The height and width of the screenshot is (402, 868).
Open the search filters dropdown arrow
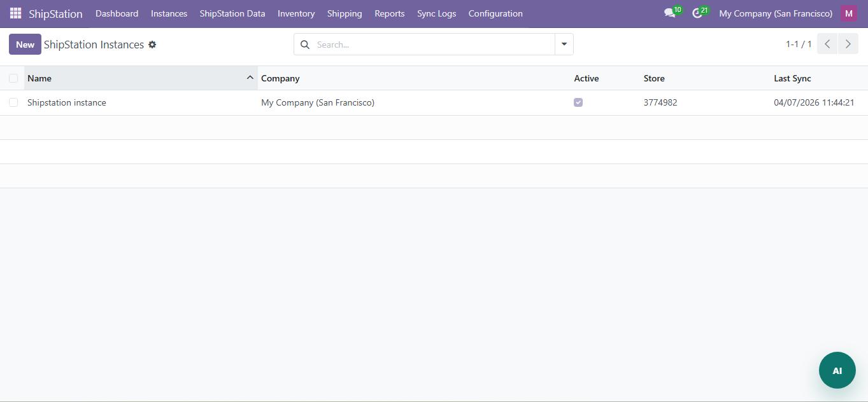pyautogui.click(x=564, y=44)
